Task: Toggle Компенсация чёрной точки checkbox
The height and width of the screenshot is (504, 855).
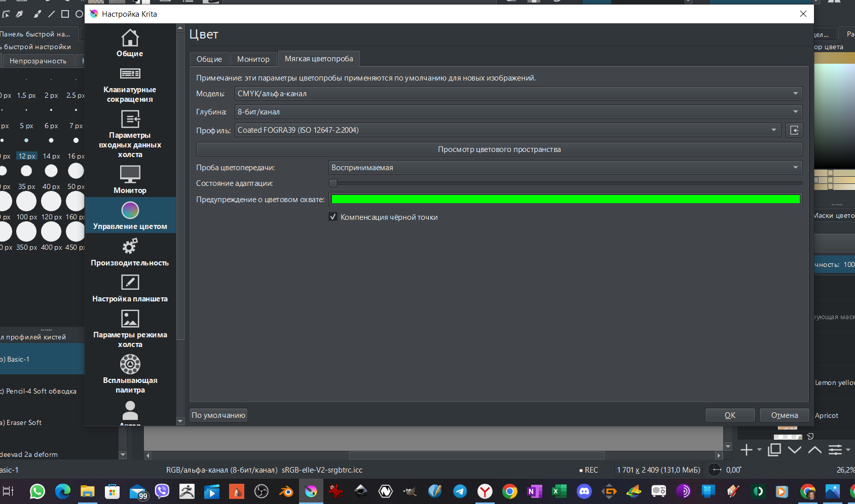Action: point(333,217)
